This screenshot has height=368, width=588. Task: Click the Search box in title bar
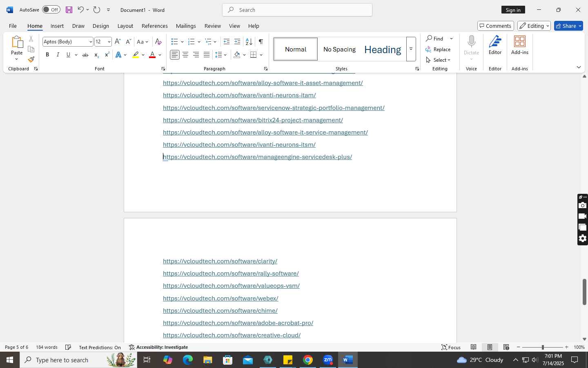coord(297,10)
